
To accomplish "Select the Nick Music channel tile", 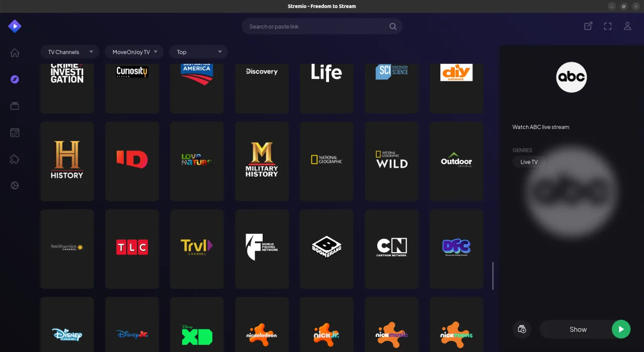I will tap(391, 324).
